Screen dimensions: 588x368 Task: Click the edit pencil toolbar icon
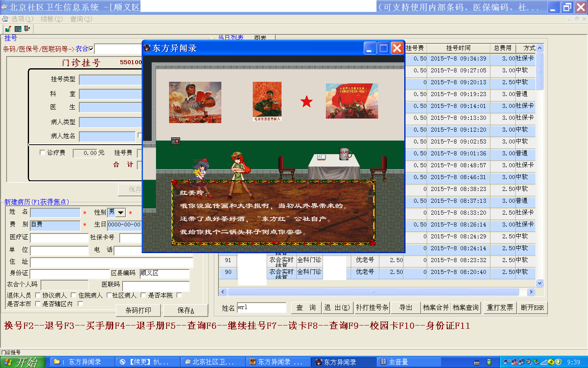tap(8, 29)
